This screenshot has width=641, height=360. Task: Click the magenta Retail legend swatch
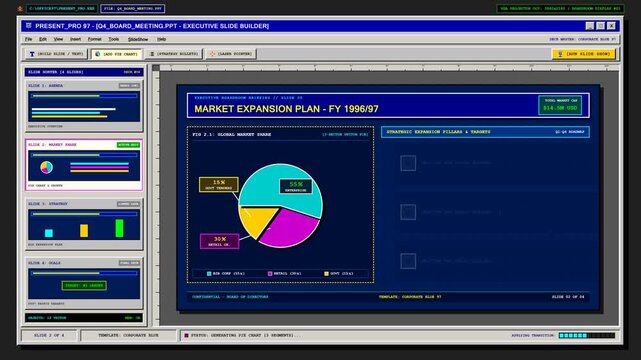coord(270,273)
